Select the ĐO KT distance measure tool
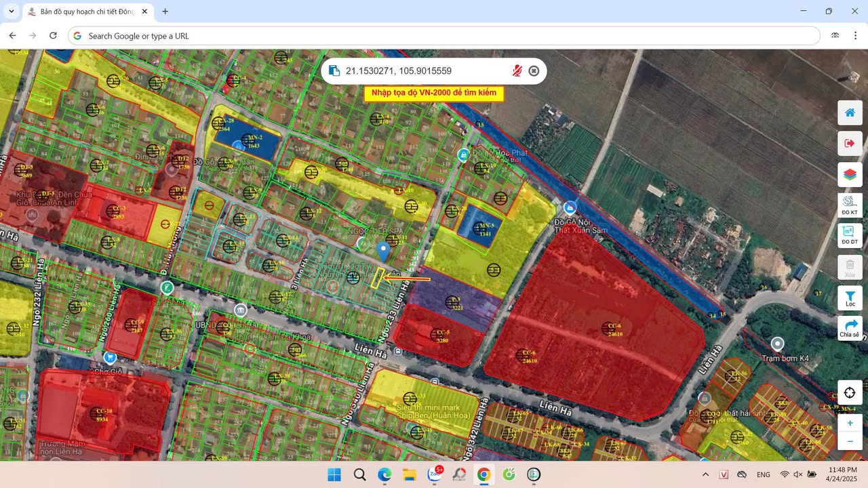Viewport: 868px width, 488px height. click(x=850, y=205)
